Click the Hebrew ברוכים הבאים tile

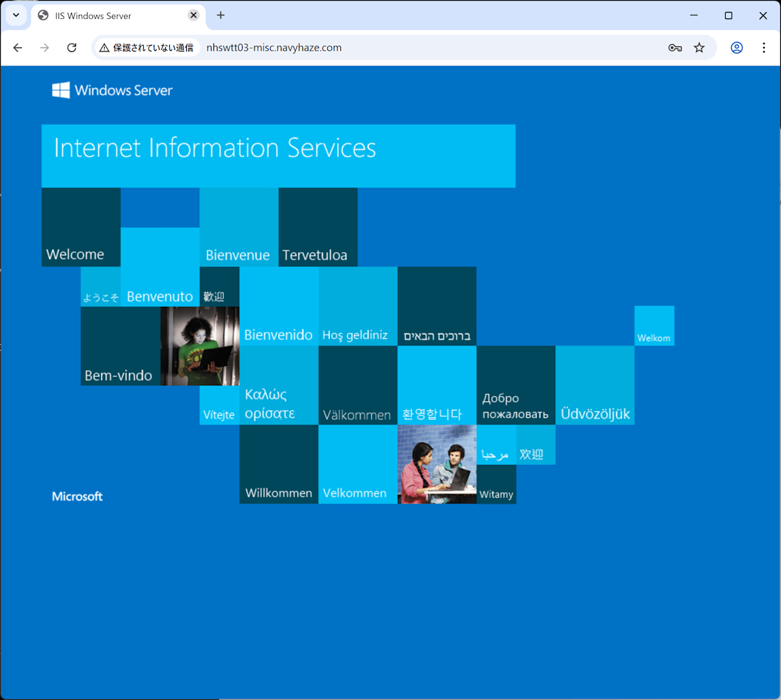point(437,306)
